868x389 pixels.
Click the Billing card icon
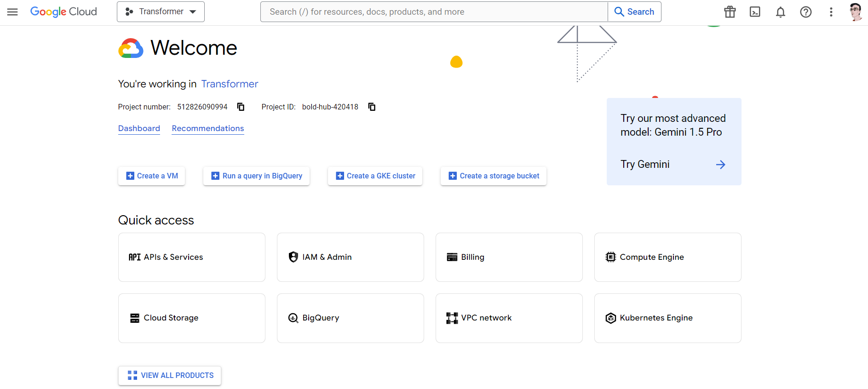[x=452, y=257]
